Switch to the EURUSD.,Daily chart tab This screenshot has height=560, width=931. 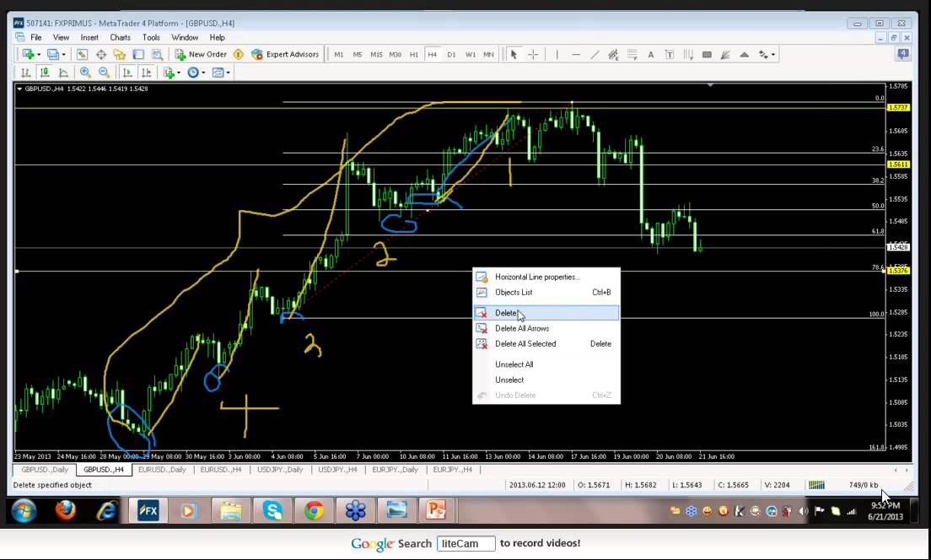tap(162, 469)
